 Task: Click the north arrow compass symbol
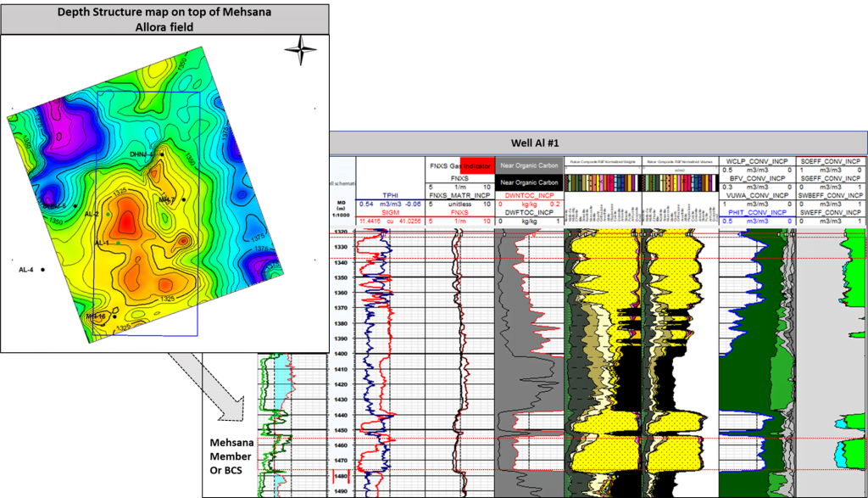click(300, 51)
